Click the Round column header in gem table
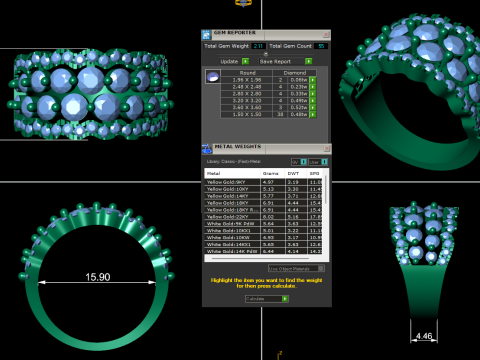480x360 pixels. click(x=247, y=73)
